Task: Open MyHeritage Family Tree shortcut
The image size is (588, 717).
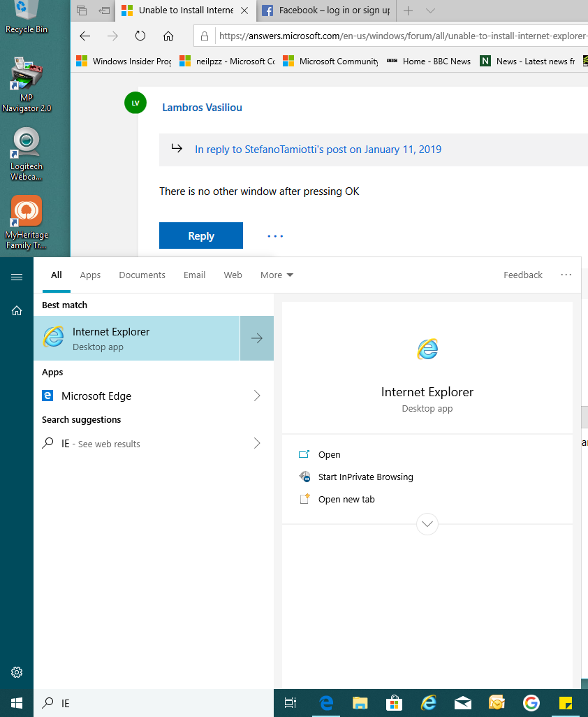Action: pyautogui.click(x=27, y=223)
